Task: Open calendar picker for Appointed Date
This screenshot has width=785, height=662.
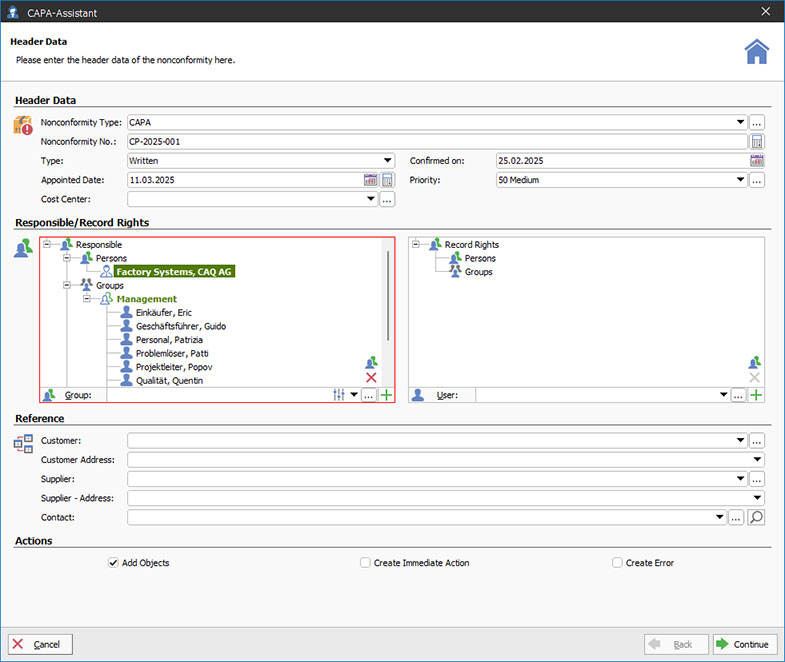Action: pos(371,180)
